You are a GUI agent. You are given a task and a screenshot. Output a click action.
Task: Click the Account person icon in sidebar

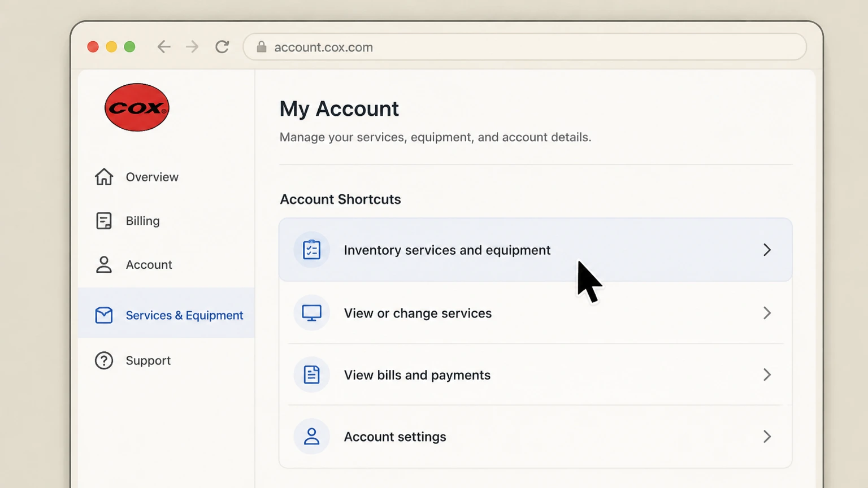(x=104, y=264)
